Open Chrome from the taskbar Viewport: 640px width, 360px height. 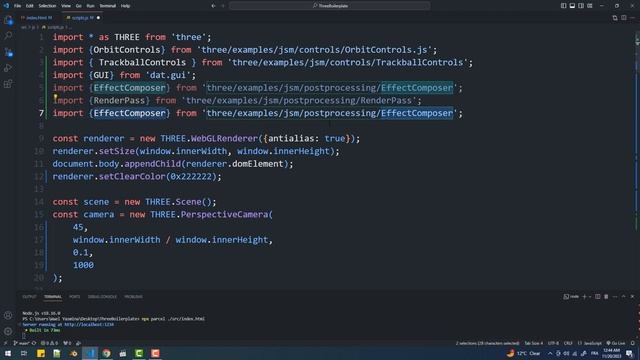pyautogui.click(x=106, y=353)
